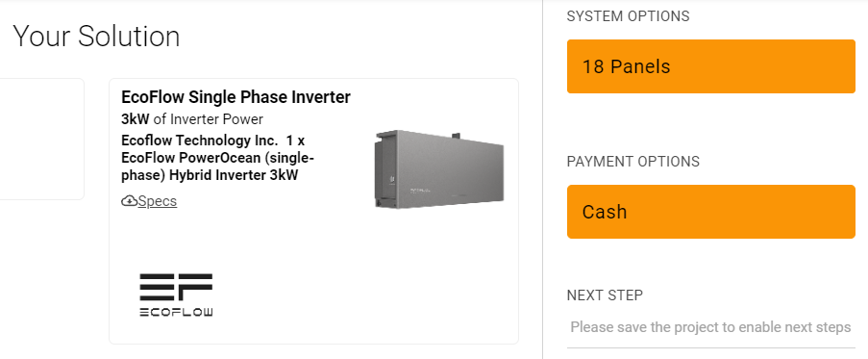The height and width of the screenshot is (359, 868).
Task: Select the 18 Panels system option
Action: click(710, 66)
